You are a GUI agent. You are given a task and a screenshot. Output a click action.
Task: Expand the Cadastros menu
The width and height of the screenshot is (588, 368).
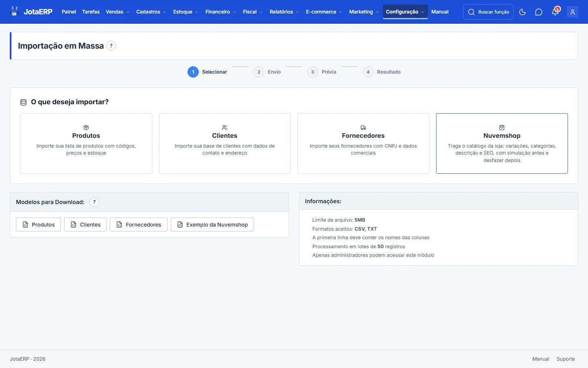pos(151,12)
